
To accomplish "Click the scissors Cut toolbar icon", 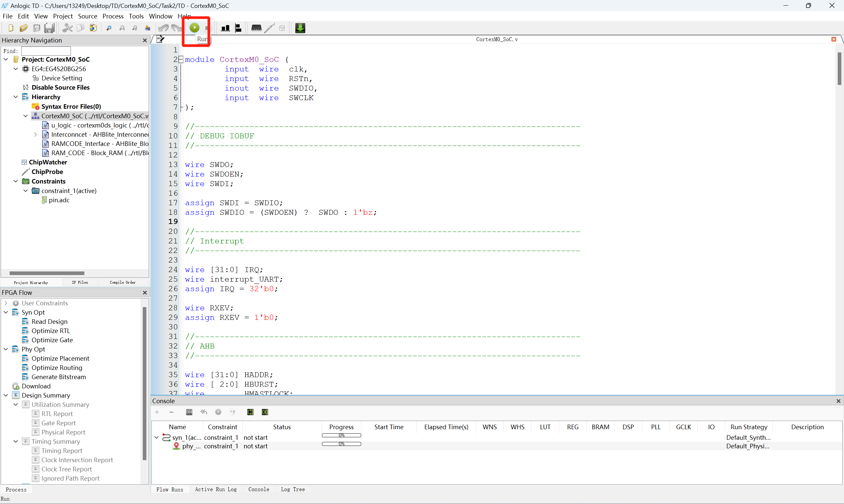I will tap(67, 28).
